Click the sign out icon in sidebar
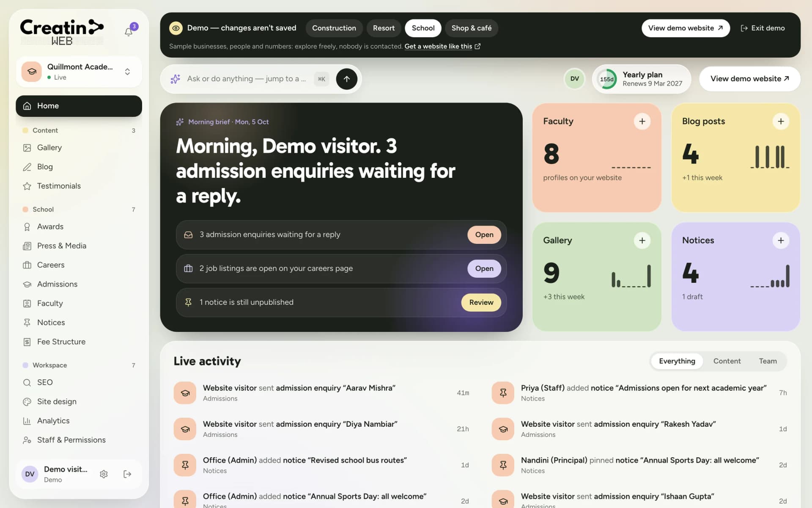812x508 pixels. 127,474
